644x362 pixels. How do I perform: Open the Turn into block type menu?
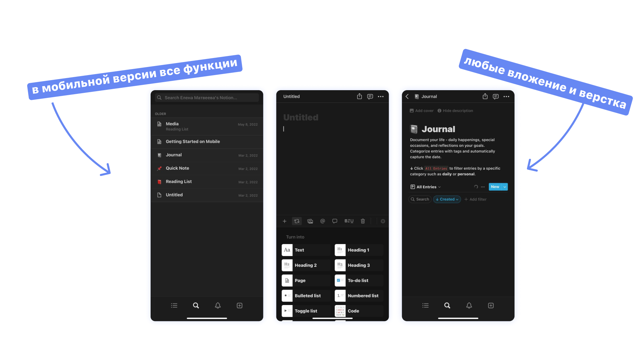coord(297,221)
